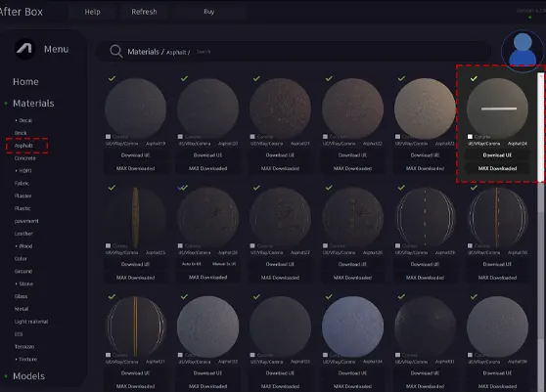Click the After Box logo icon beside Menu
The image size is (546, 392).
pyautogui.click(x=25, y=49)
